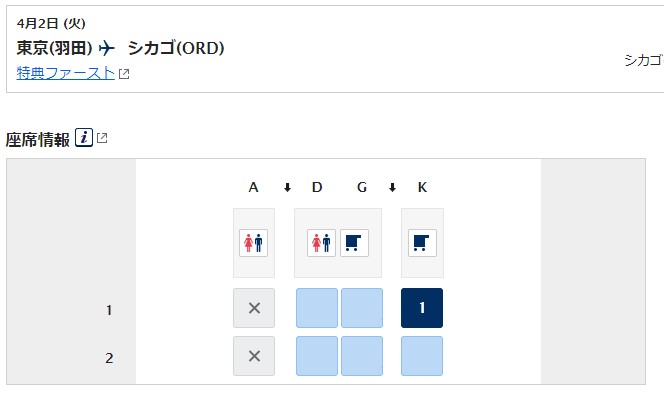The height and width of the screenshot is (411, 664).
Task: Click the galley cart icon above column K
Action: tap(422, 243)
